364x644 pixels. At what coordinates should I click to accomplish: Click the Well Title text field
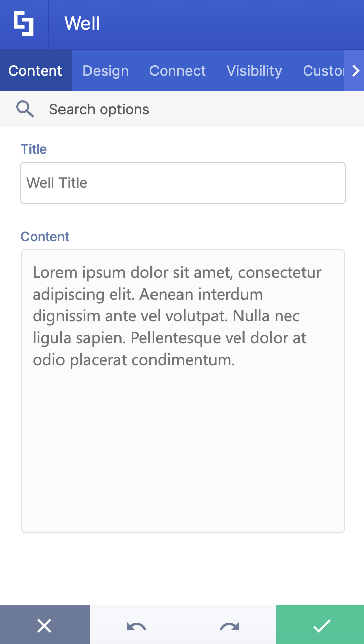(183, 183)
